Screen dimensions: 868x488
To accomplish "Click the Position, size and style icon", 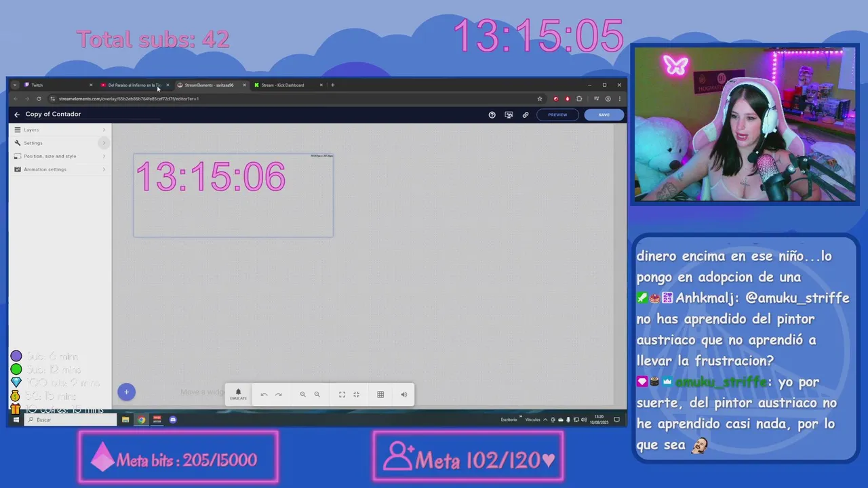I will point(18,156).
